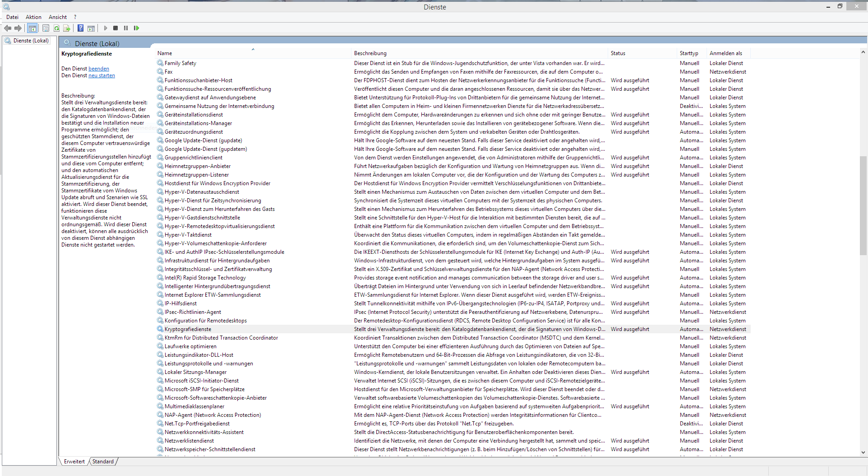This screenshot has width=868, height=476.
Task: Open the Aktion menu
Action: tap(33, 17)
